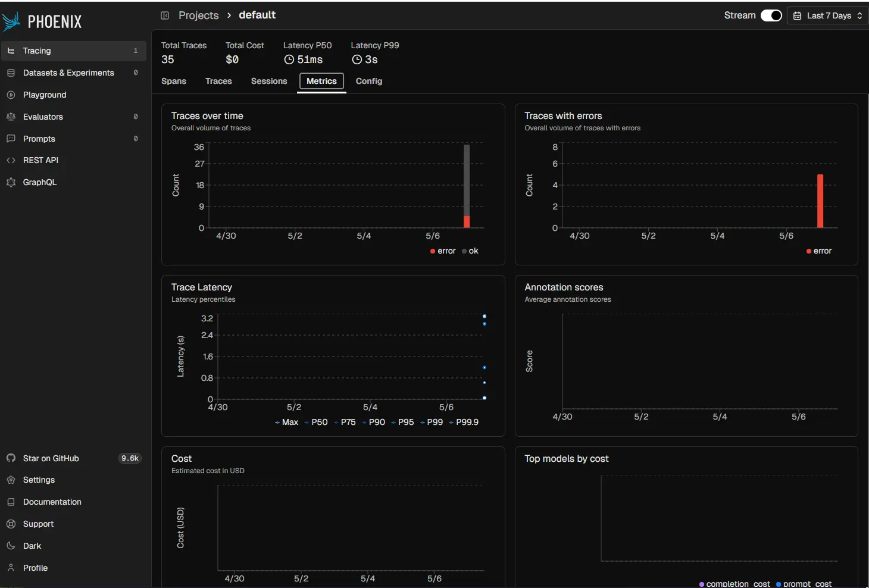This screenshot has width=869, height=588.
Task: Toggle the P99 series in Trace Latency legend
Action: click(432, 422)
